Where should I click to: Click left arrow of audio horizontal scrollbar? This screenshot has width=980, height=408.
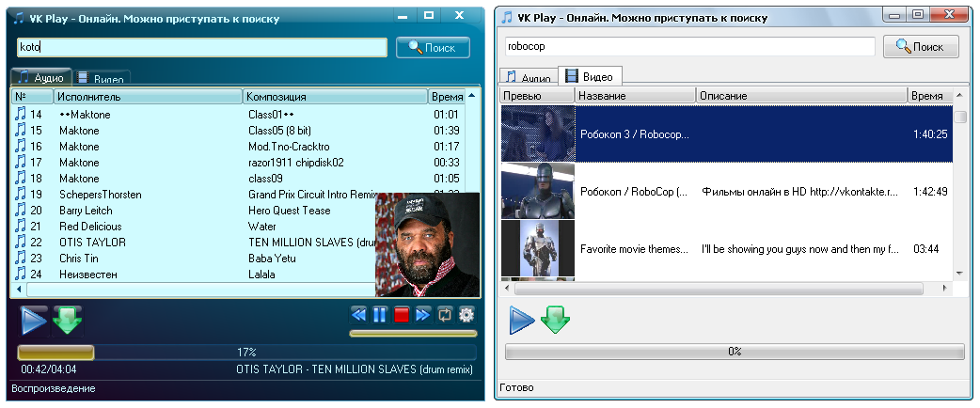pos(19,290)
